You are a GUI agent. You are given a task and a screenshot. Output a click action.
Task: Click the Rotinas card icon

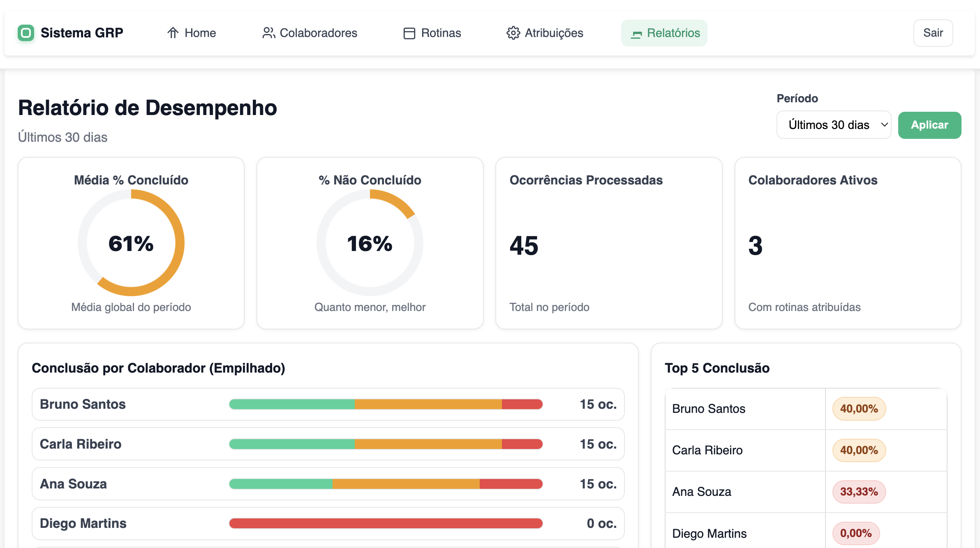click(x=409, y=33)
